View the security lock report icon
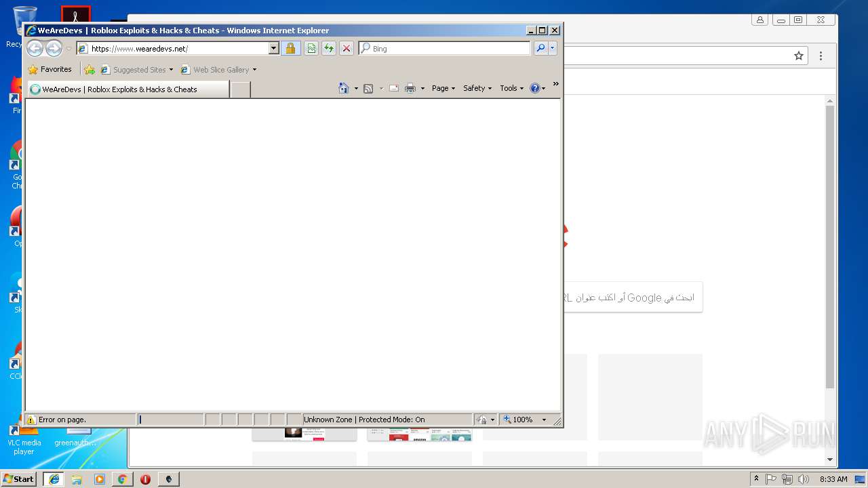 click(291, 48)
